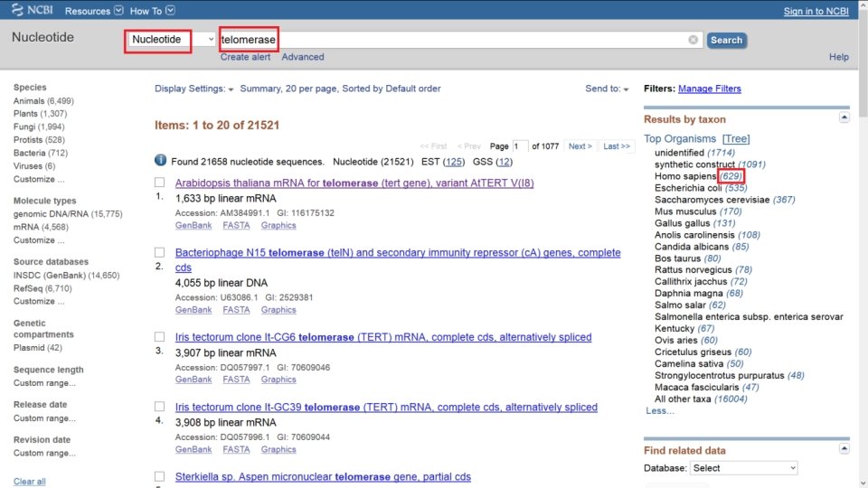Tick checkbox for Sterkiella sp. Aspen result
Screen dimensions: 868x488
click(x=159, y=476)
